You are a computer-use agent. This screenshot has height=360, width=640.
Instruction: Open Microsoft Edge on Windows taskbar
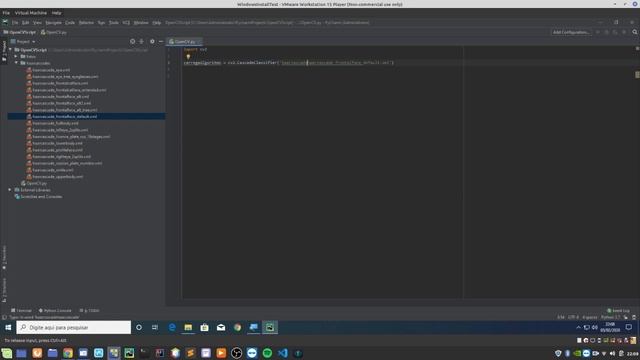[172, 327]
